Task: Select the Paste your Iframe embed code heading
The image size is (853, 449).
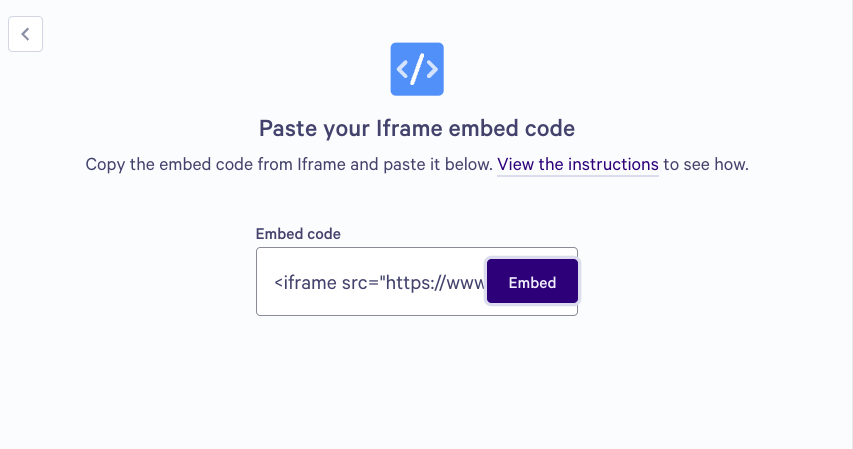Action: (417, 128)
